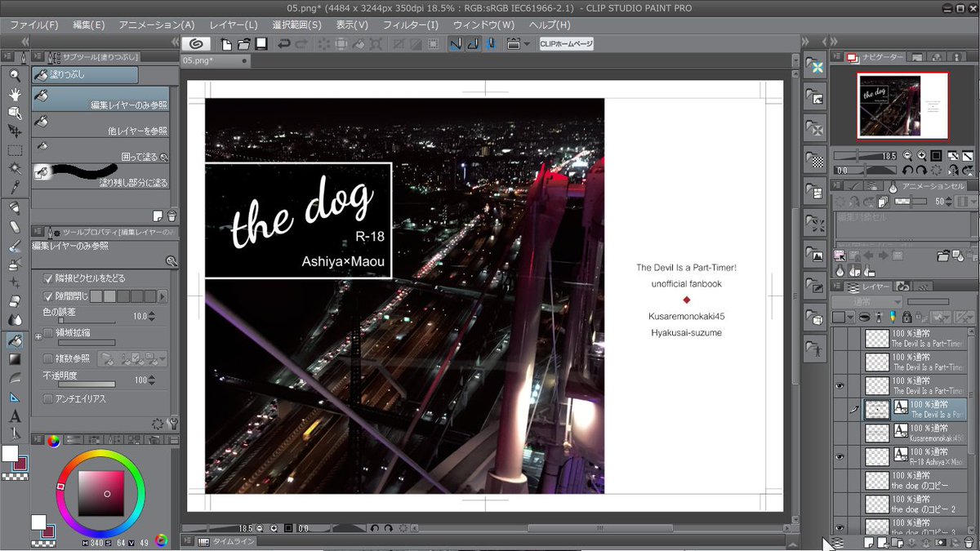
Task: Toggle 隣接ピクセルをたどる checkbox
Action: coord(47,278)
